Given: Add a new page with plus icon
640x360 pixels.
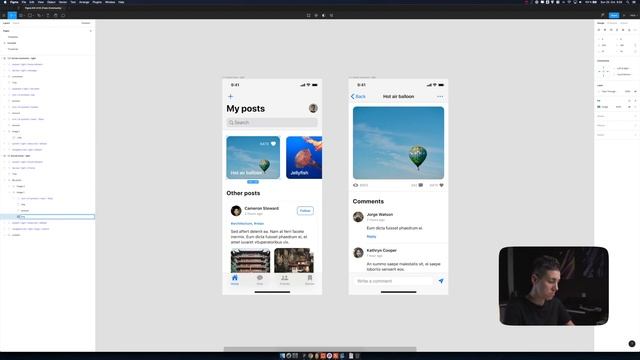Looking at the screenshot, I should pos(91,31).
